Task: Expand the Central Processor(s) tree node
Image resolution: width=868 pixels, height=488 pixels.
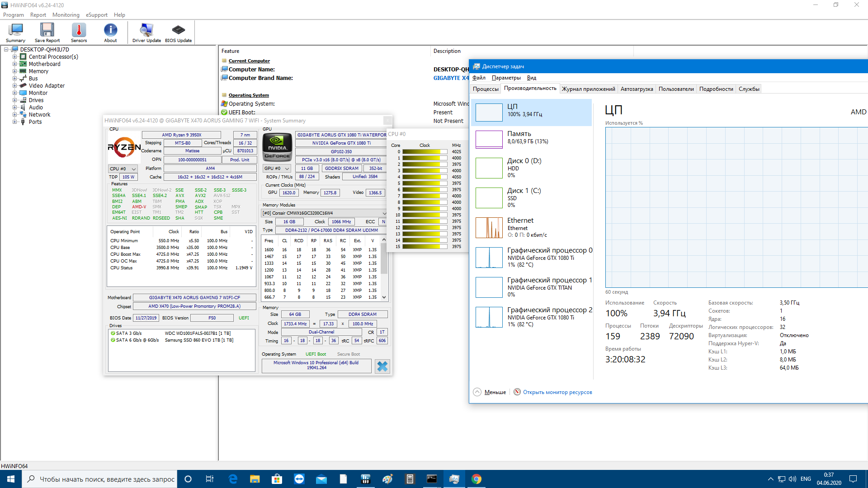Action: click(14, 57)
